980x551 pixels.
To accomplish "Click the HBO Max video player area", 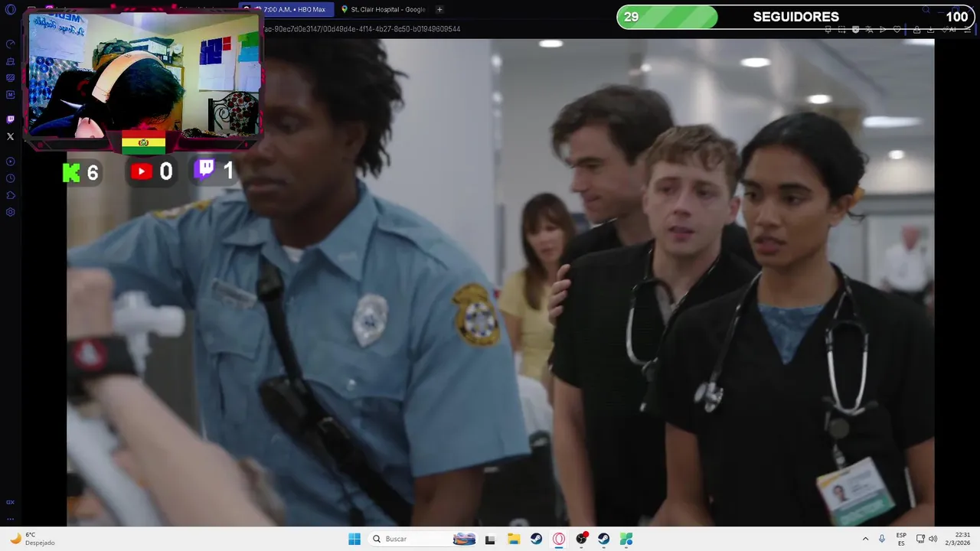I will tap(500, 282).
